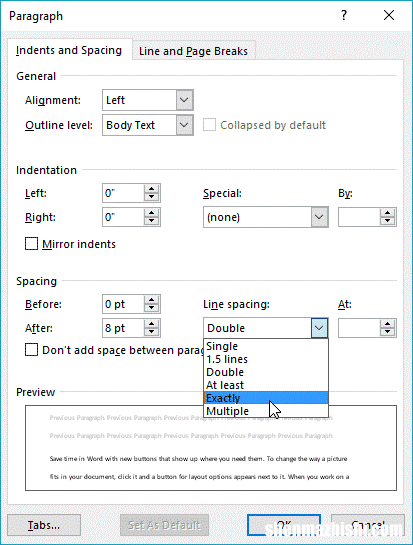Choose Double from line spacing list
Screen dimensions: 413x545
pos(266,372)
